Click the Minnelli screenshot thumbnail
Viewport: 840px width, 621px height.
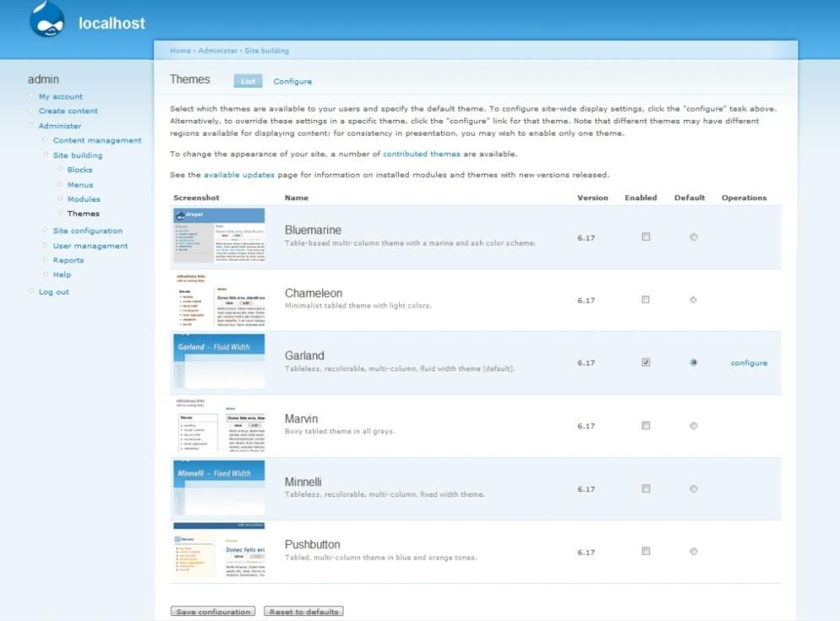pos(219,489)
